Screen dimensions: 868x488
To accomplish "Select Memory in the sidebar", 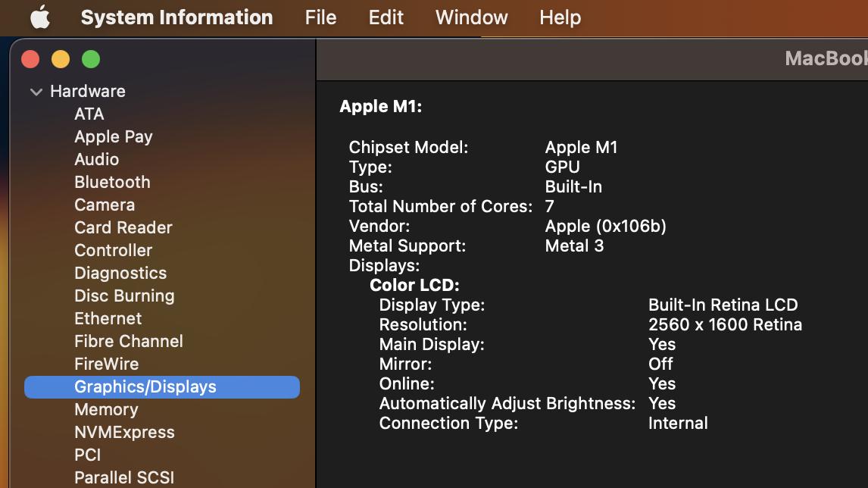I will click(106, 409).
